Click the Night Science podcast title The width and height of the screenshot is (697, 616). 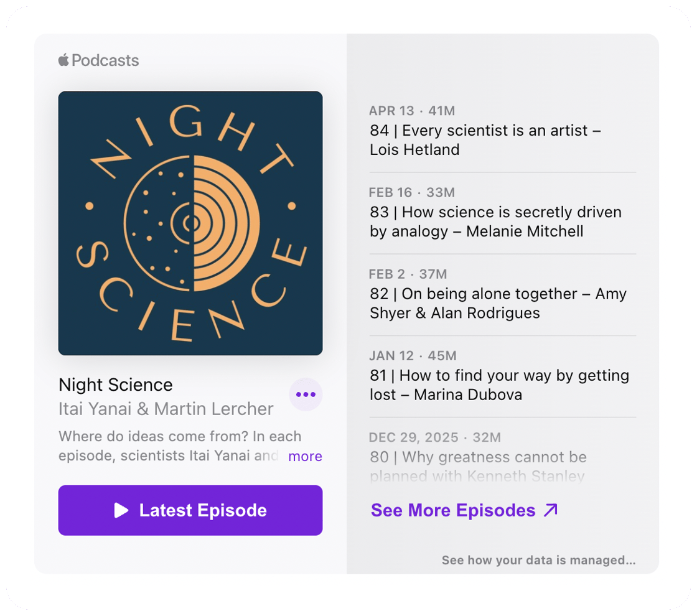(x=116, y=385)
